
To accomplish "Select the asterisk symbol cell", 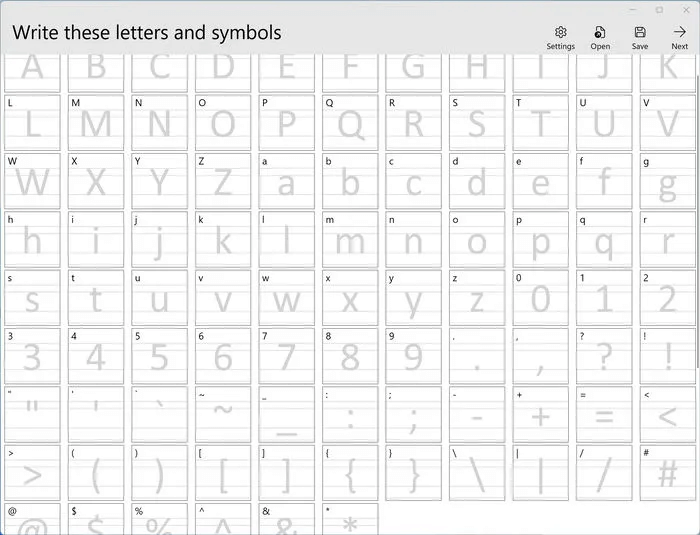I will [x=350, y=519].
